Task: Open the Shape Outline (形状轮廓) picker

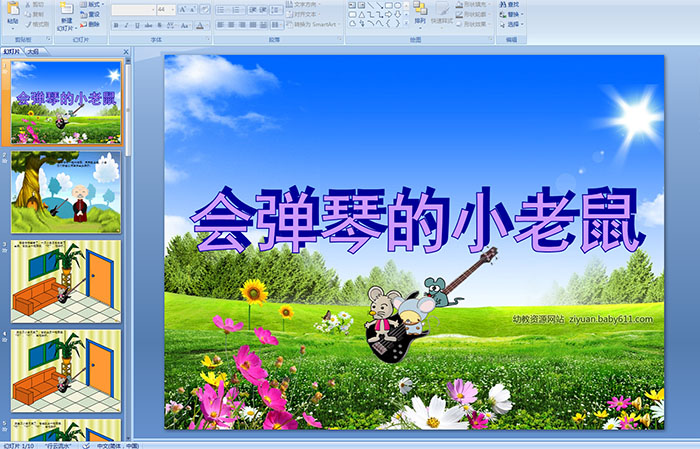Action: [x=472, y=14]
